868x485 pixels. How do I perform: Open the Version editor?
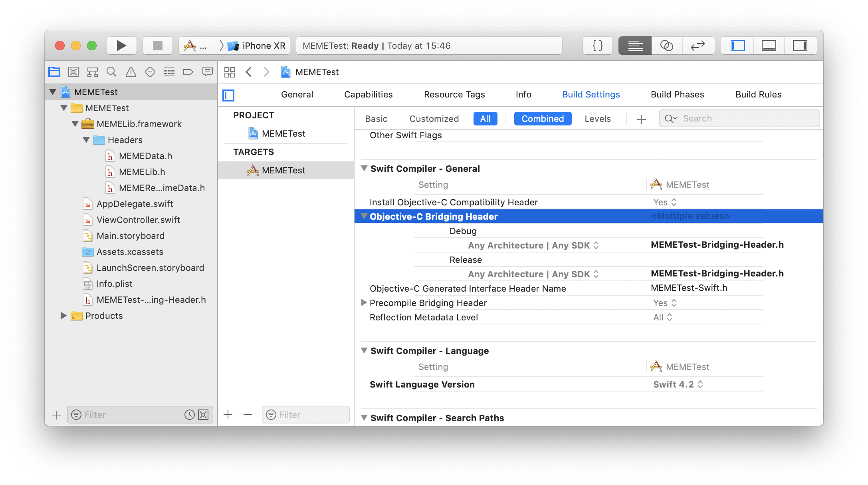[x=698, y=46]
